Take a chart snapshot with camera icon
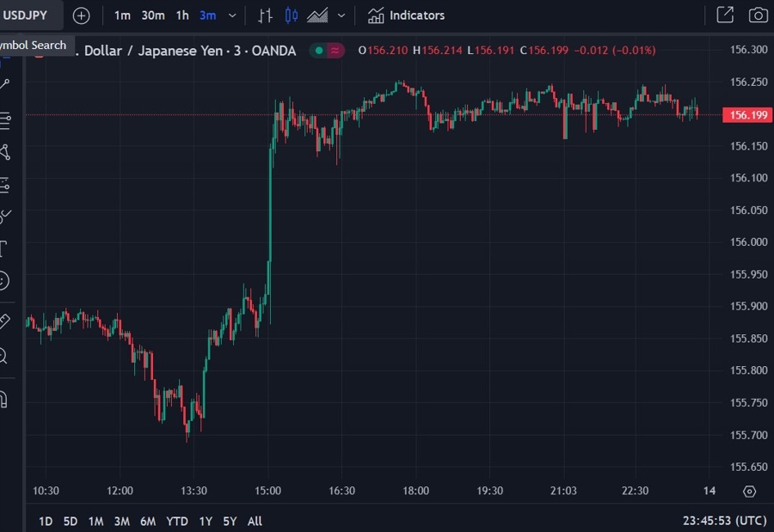The width and height of the screenshot is (774, 532). (759, 15)
